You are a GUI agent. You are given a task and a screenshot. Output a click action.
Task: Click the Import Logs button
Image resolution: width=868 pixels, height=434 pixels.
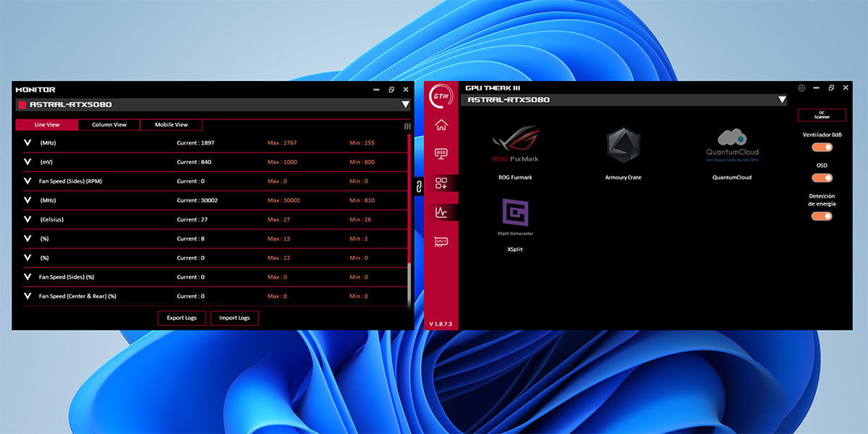tap(234, 318)
